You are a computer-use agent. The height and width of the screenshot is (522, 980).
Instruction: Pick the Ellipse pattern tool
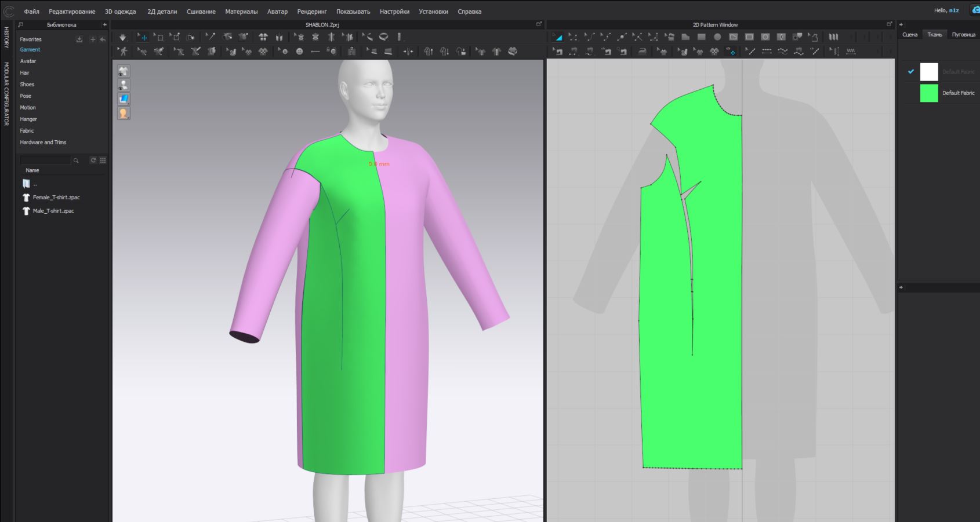717,37
